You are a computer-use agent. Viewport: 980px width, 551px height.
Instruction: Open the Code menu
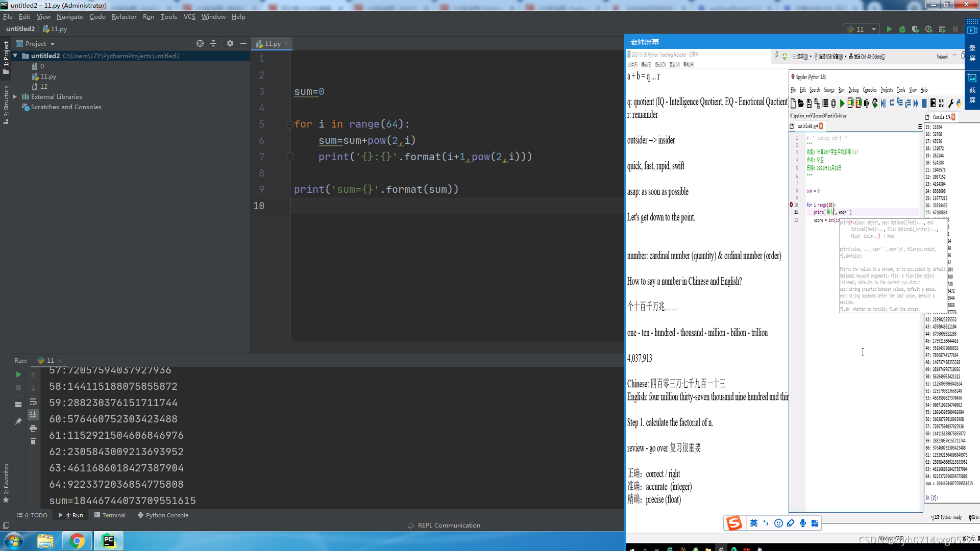97,17
